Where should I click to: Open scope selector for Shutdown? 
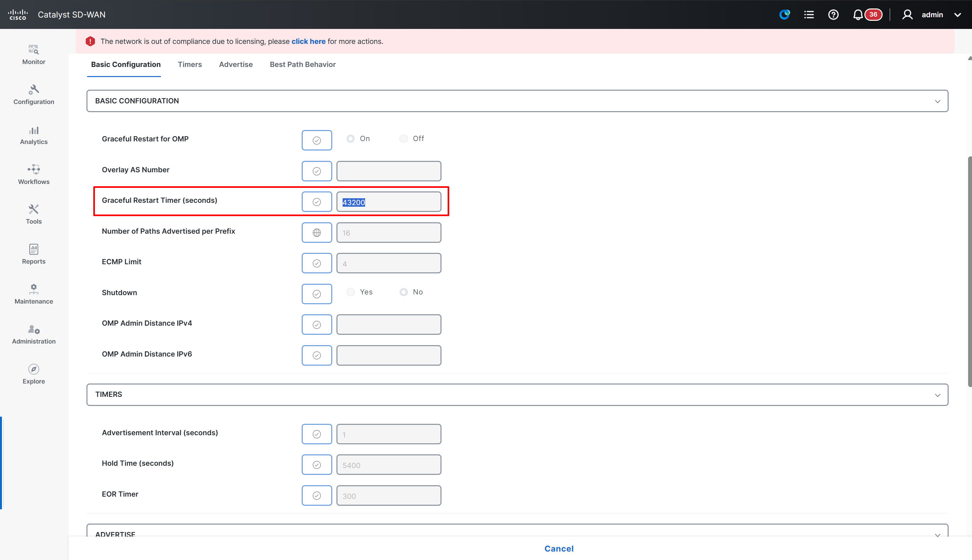point(317,294)
